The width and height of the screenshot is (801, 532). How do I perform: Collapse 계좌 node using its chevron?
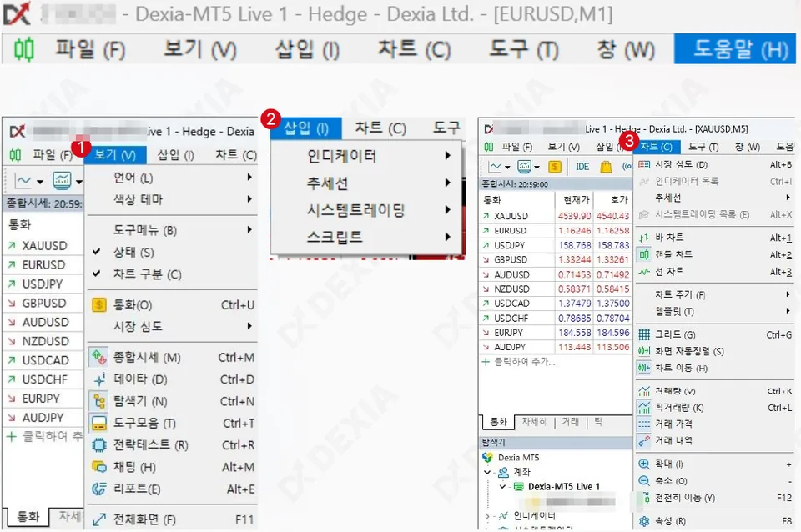coord(486,472)
